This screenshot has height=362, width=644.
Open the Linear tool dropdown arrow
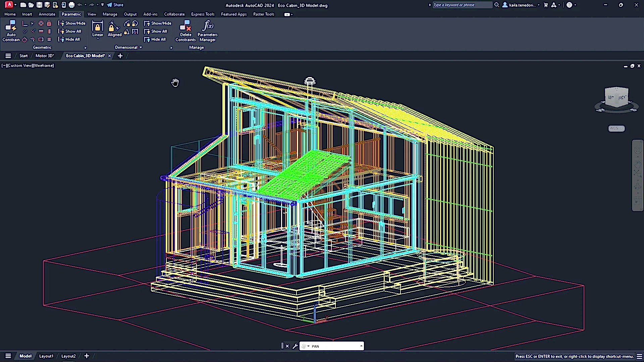pyautogui.click(x=98, y=39)
